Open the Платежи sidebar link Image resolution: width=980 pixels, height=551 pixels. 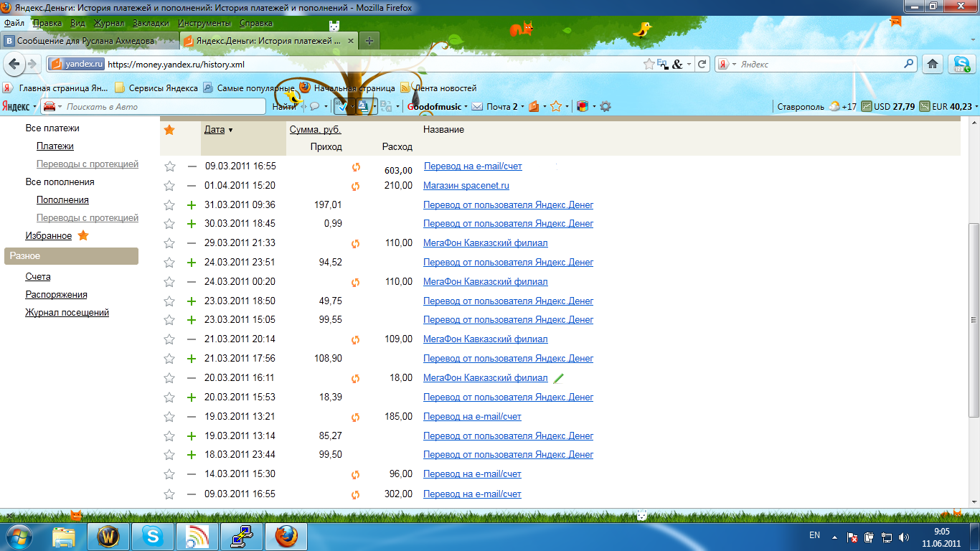pyautogui.click(x=55, y=146)
